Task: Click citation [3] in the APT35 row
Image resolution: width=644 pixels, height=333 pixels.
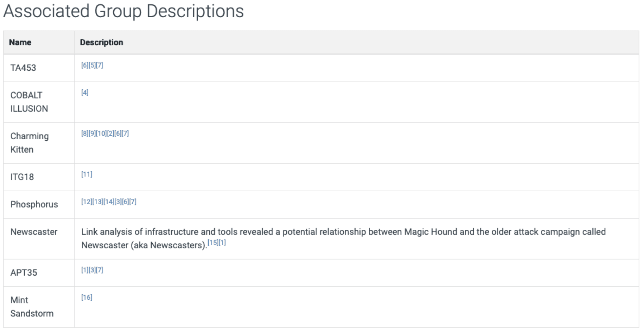Action: (x=92, y=270)
